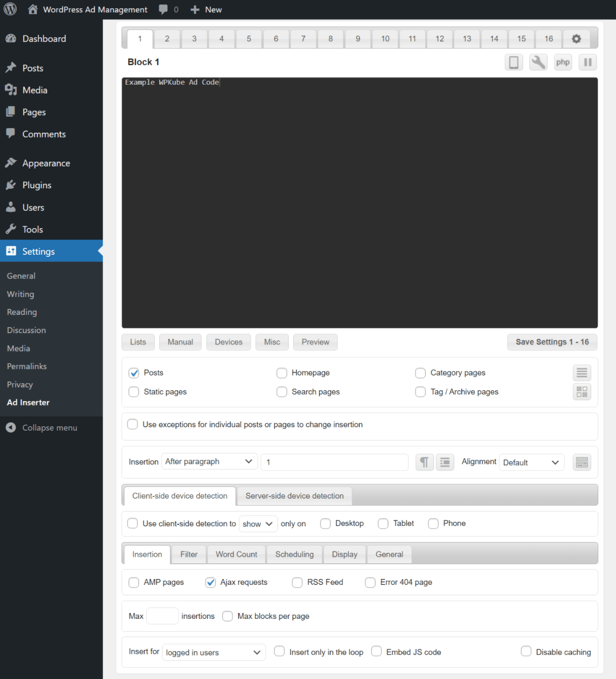The width and height of the screenshot is (616, 679).
Task: Open Reading settings link
Action: click(x=22, y=312)
